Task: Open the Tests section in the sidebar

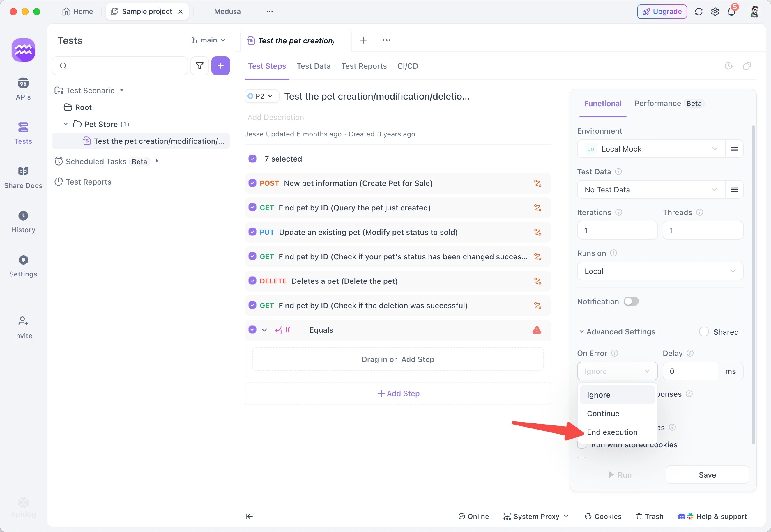Action: point(23,133)
